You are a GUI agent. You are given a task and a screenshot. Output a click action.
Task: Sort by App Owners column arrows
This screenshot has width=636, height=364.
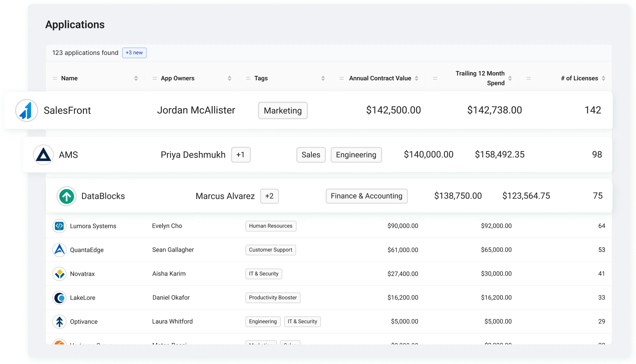tap(230, 78)
